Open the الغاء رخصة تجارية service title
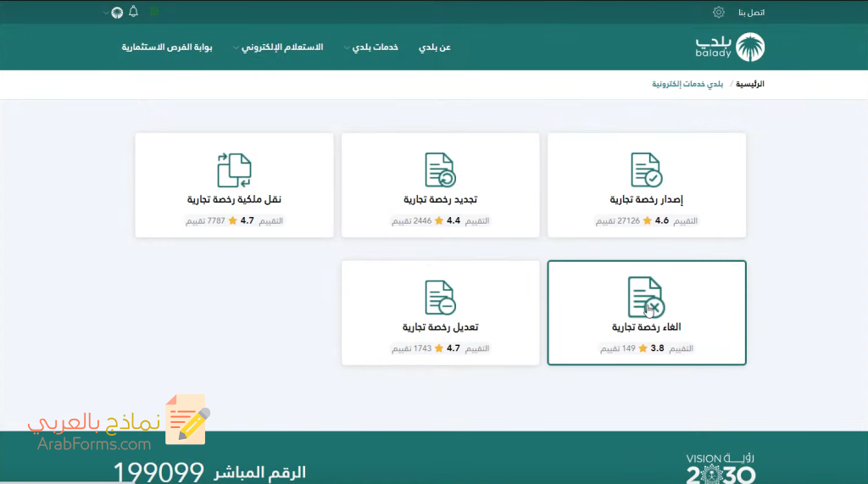This screenshot has height=484, width=868. point(646,327)
